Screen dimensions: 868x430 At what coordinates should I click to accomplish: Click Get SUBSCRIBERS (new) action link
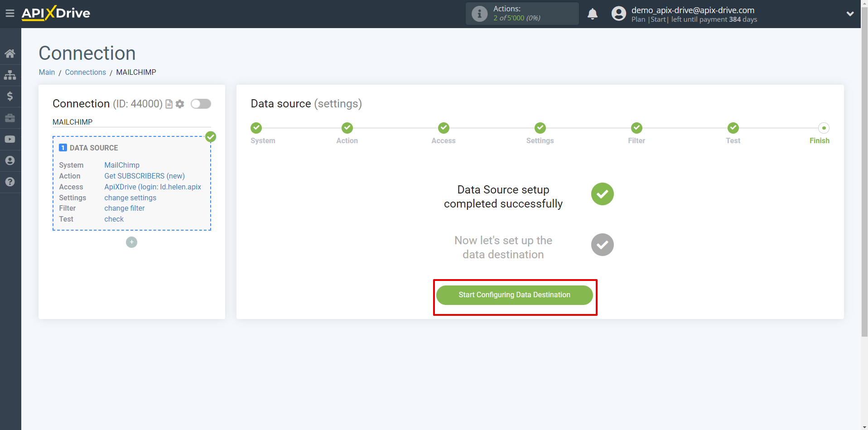(x=145, y=176)
